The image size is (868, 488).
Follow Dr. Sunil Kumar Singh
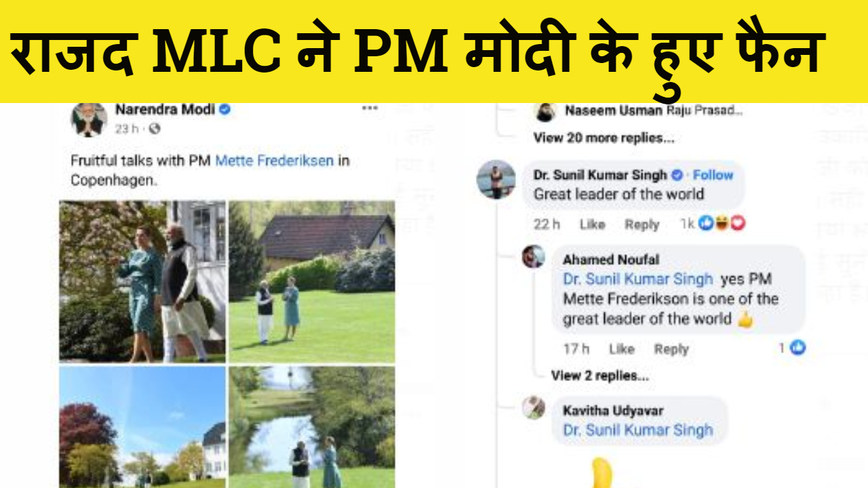[713, 175]
